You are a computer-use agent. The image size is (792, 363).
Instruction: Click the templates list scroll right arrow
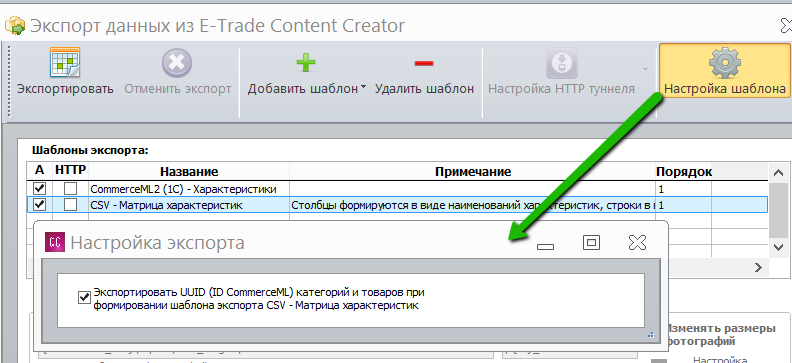point(759,267)
